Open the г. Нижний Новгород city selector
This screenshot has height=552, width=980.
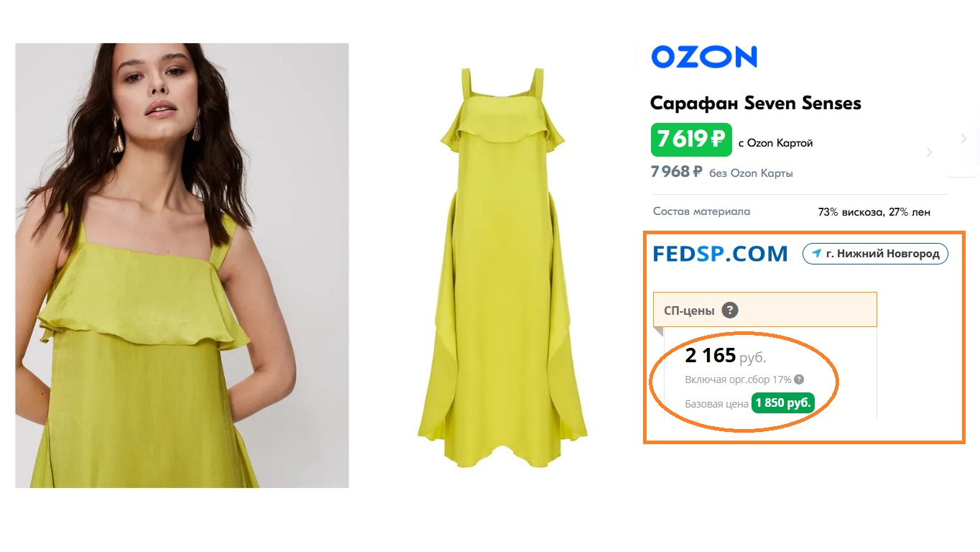tap(875, 254)
